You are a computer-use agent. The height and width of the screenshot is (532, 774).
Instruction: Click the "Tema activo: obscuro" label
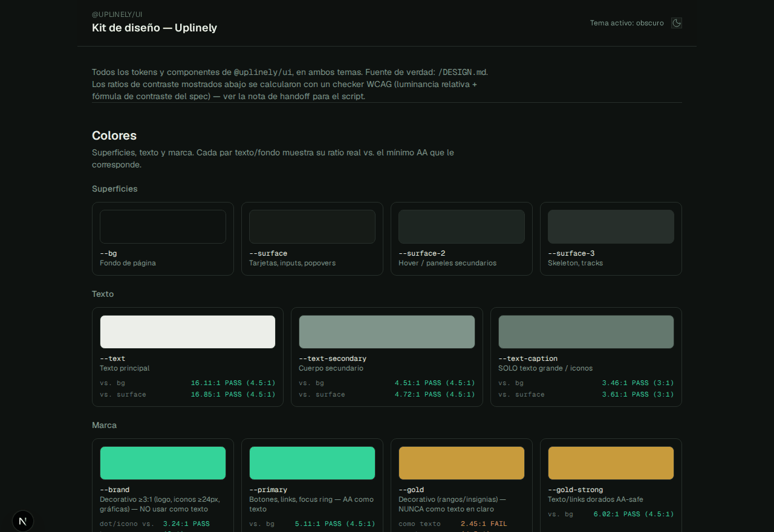click(x=627, y=23)
